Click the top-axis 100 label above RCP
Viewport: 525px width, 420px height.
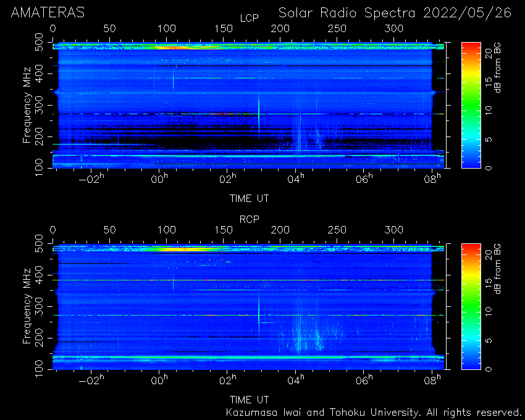click(167, 230)
